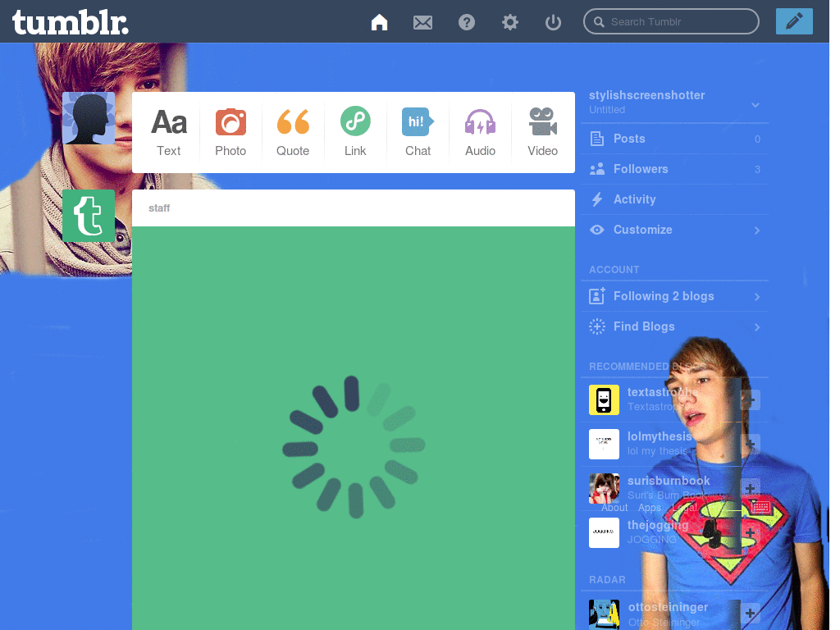The height and width of the screenshot is (630, 840).
Task: Open the surisburnbook recommended blog
Action: pos(669,481)
